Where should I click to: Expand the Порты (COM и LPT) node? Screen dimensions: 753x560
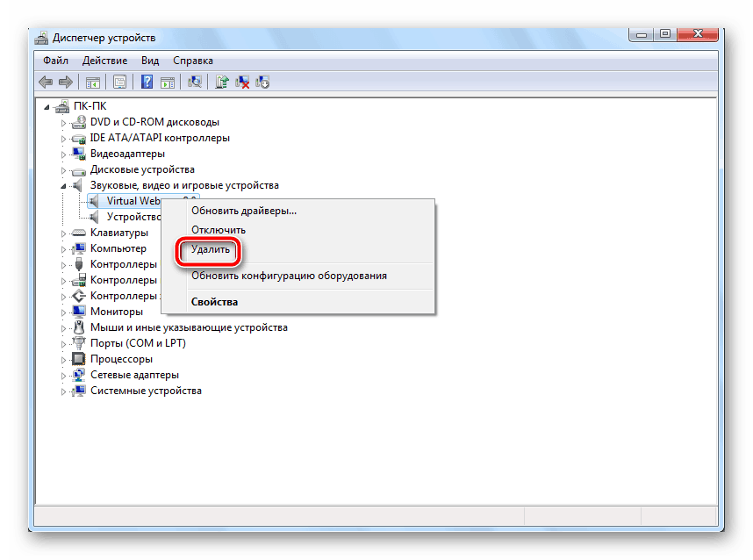click(x=63, y=344)
